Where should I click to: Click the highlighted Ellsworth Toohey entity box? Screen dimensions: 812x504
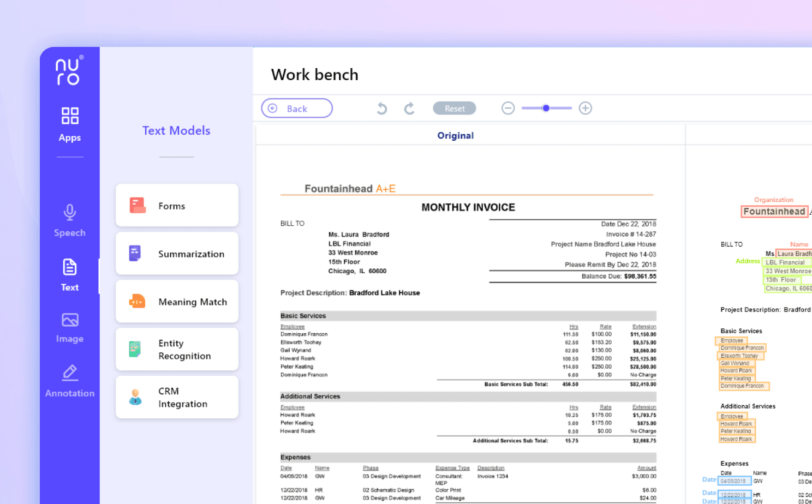740,356
